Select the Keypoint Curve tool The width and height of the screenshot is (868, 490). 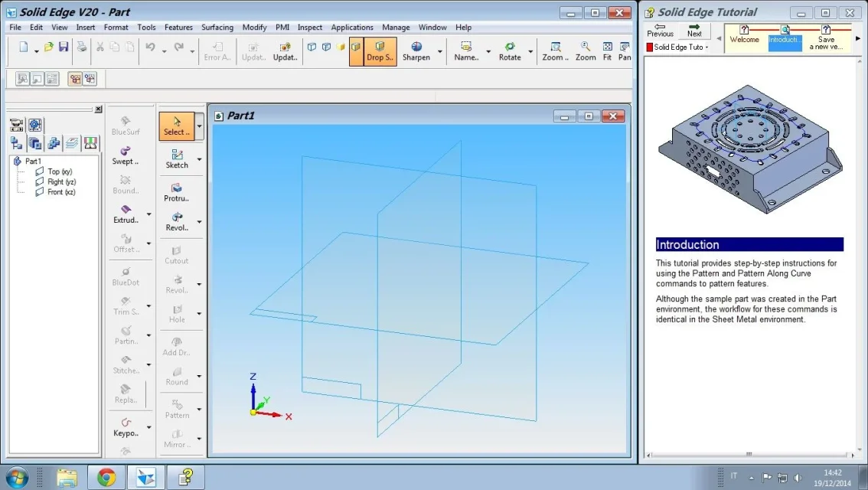[x=126, y=427]
